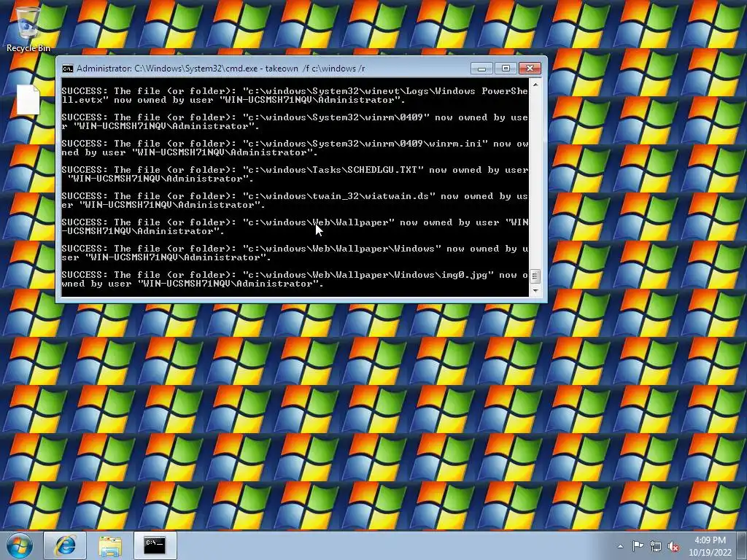
Task: Open Windows Explorer from the taskbar
Action: click(110, 545)
